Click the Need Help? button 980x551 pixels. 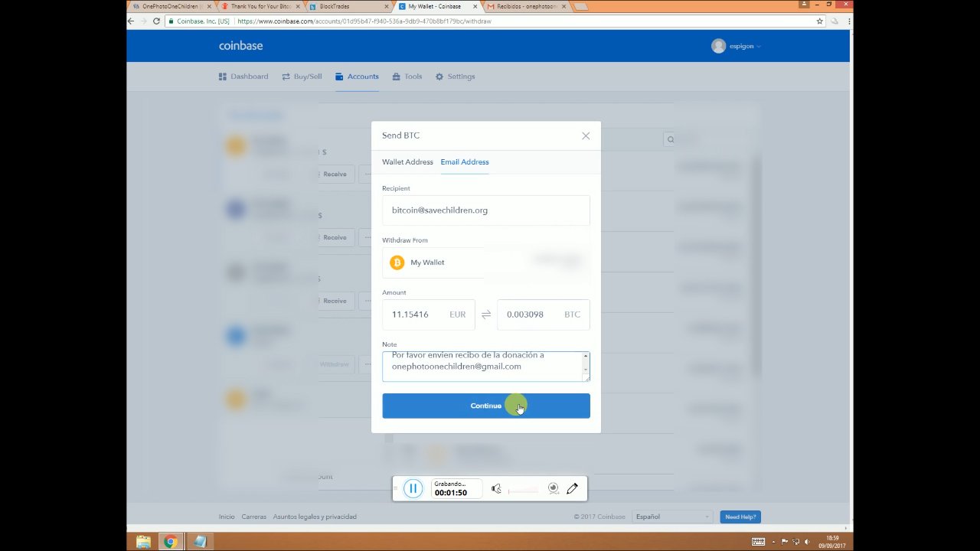click(x=740, y=517)
